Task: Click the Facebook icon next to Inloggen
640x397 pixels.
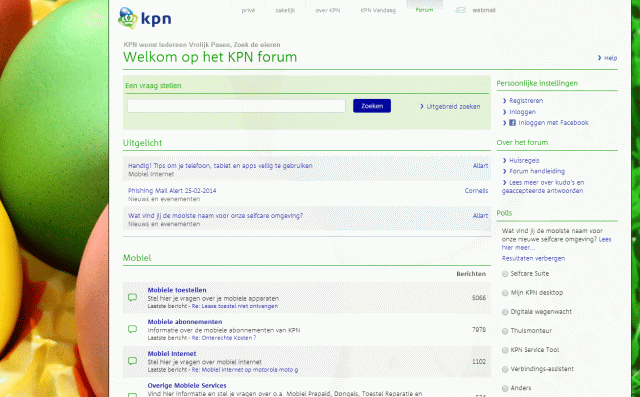Action: [512, 123]
